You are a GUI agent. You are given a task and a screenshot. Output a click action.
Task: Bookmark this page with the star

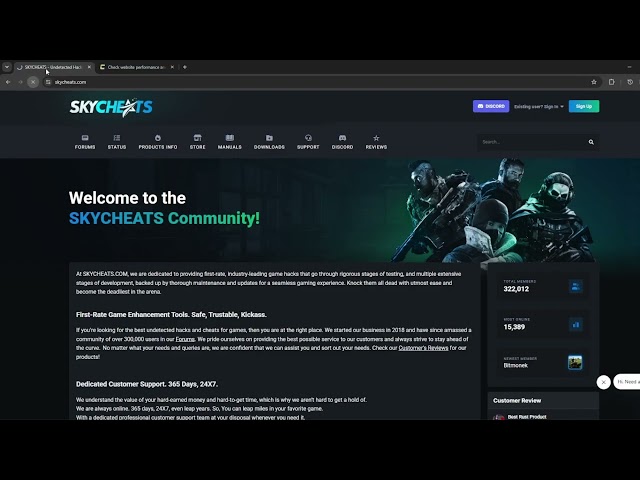(594, 82)
